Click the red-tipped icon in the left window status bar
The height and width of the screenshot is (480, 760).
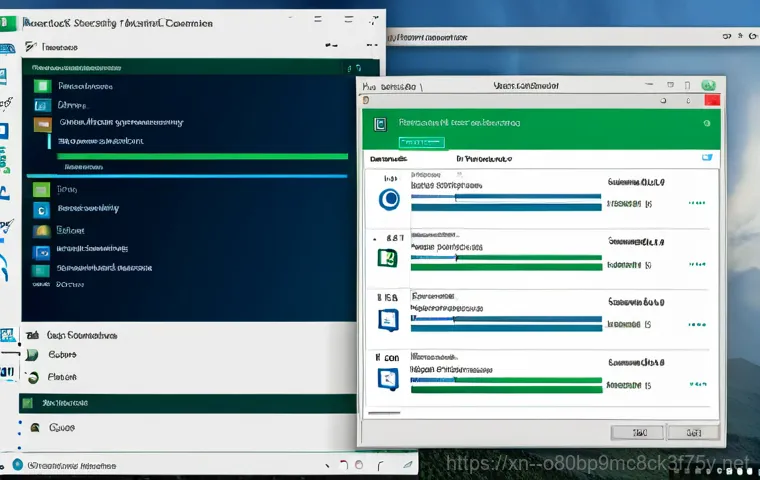(x=344, y=465)
